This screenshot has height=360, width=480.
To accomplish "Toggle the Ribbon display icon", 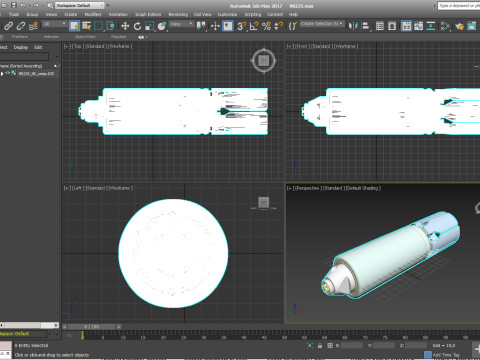I will click(406, 26).
